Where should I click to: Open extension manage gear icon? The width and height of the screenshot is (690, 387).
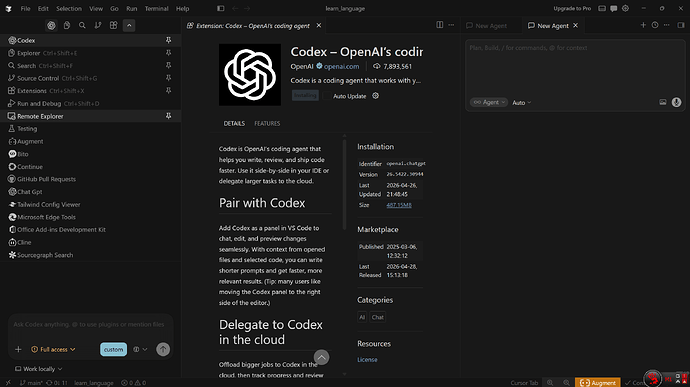pos(375,96)
